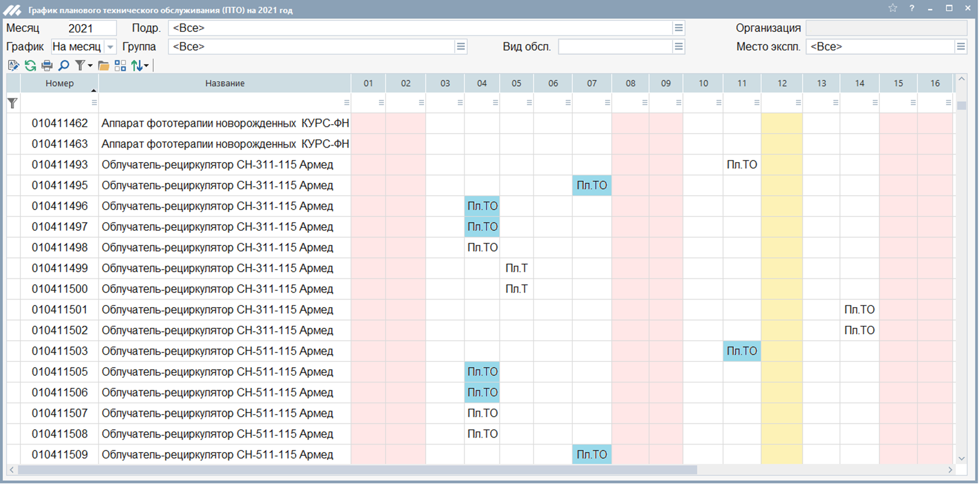This screenshot has height=484, width=980.
Task: Select Пл.ТО on day 11 for 010411493
Action: (742, 165)
